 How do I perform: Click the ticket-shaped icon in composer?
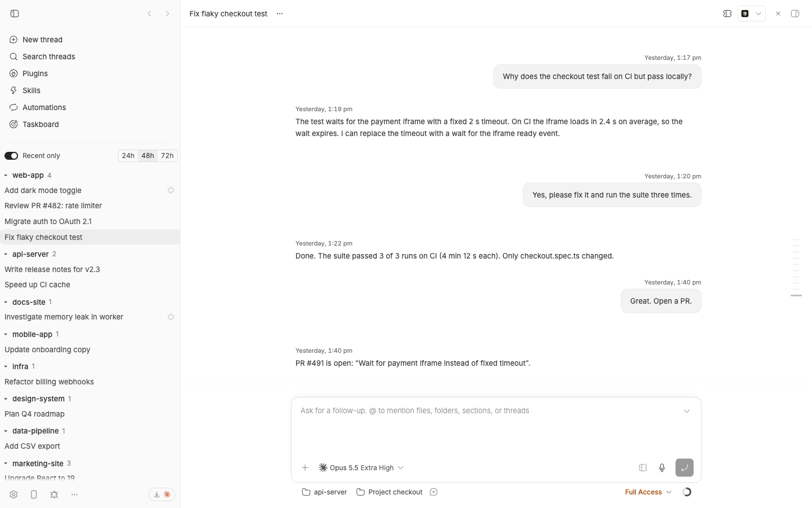pyautogui.click(x=643, y=467)
